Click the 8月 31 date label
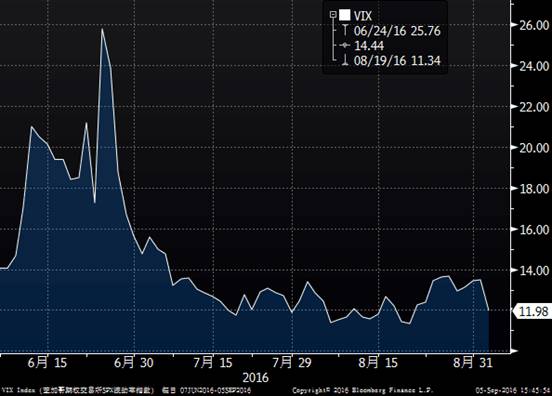 coord(472,362)
